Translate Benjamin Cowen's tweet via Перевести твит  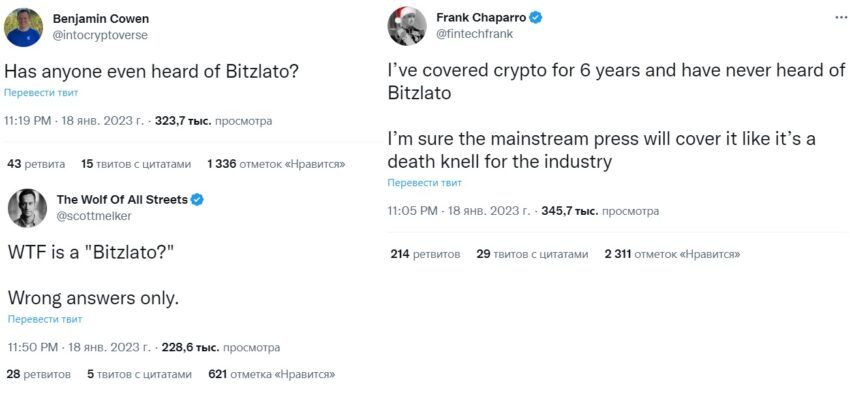[x=41, y=93]
